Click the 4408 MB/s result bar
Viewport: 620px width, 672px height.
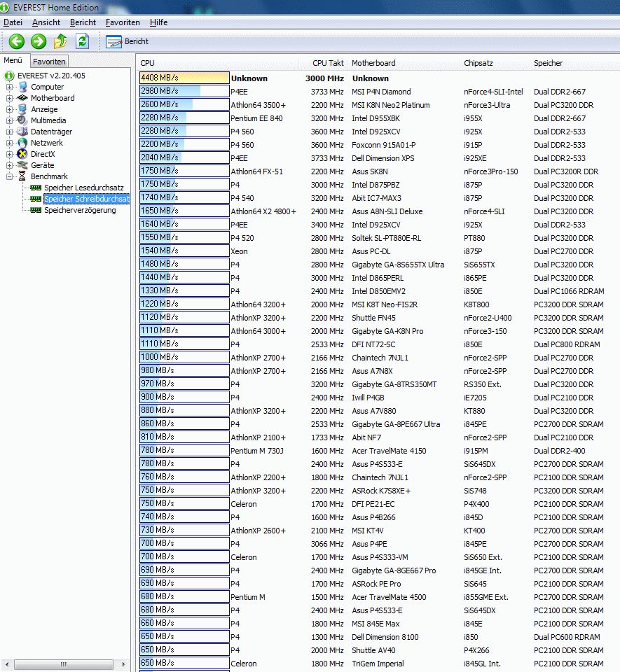(x=184, y=78)
